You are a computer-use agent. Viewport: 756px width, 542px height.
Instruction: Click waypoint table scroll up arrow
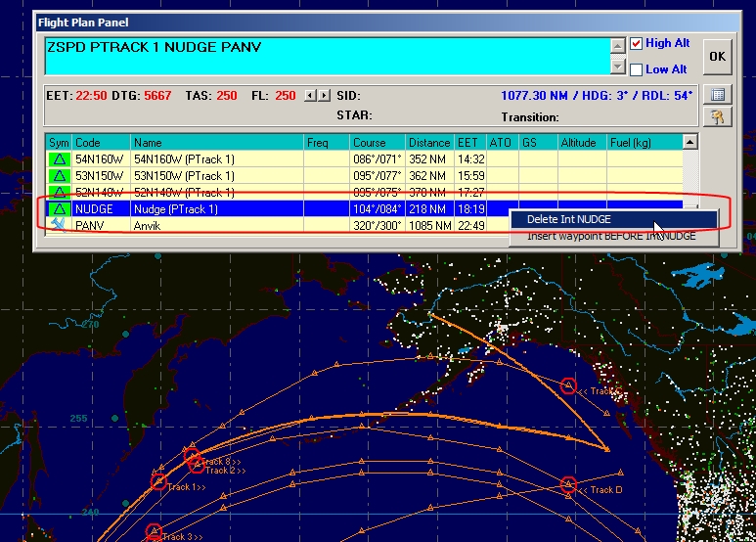690,142
